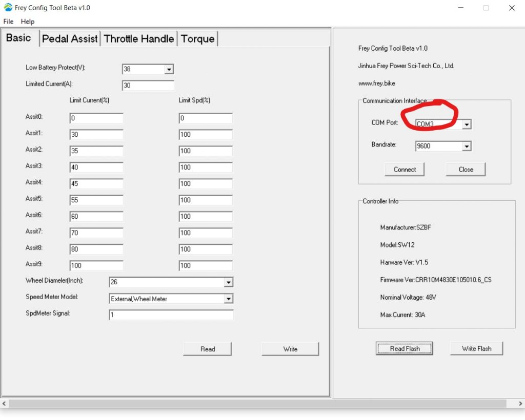Screen dimensions: 525x420
Task: Select the Firmware Ver text line
Action: point(436,280)
